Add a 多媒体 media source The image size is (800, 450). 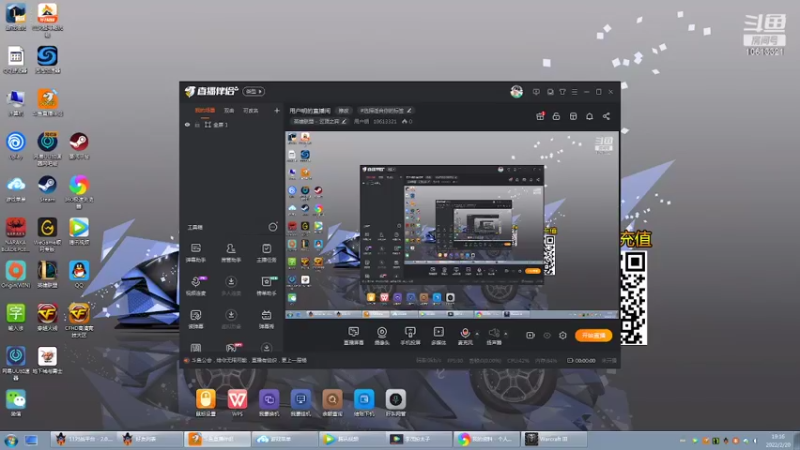[x=438, y=335]
